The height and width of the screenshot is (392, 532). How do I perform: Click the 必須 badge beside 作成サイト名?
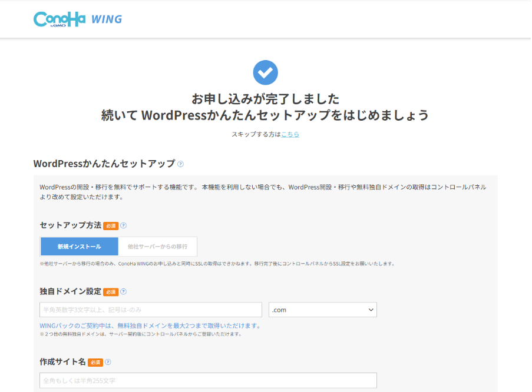tap(95, 362)
